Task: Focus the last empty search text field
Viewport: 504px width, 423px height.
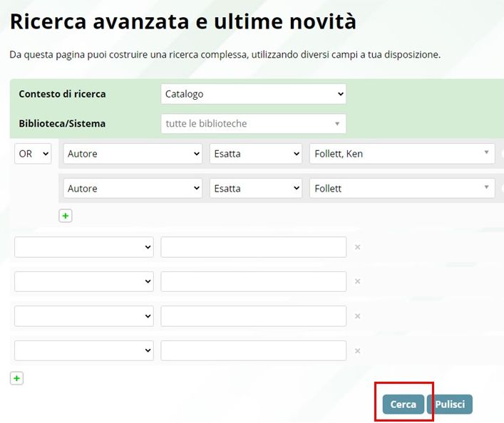Action: pos(253,350)
